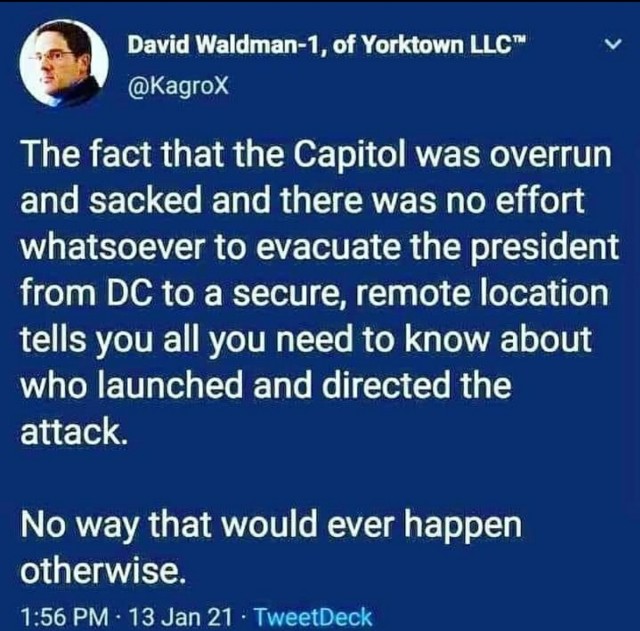The height and width of the screenshot is (631, 640).
Task: Click the 13 Jan 21 date
Action: click(180, 616)
